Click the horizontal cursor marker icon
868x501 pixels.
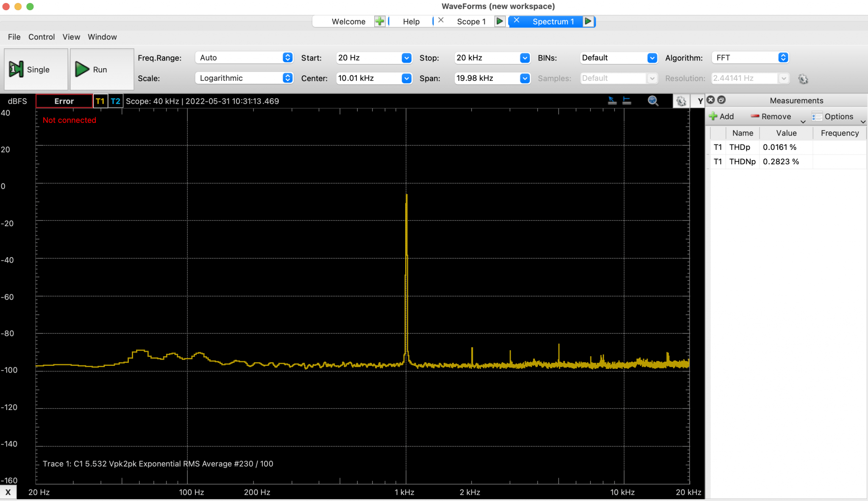click(627, 101)
